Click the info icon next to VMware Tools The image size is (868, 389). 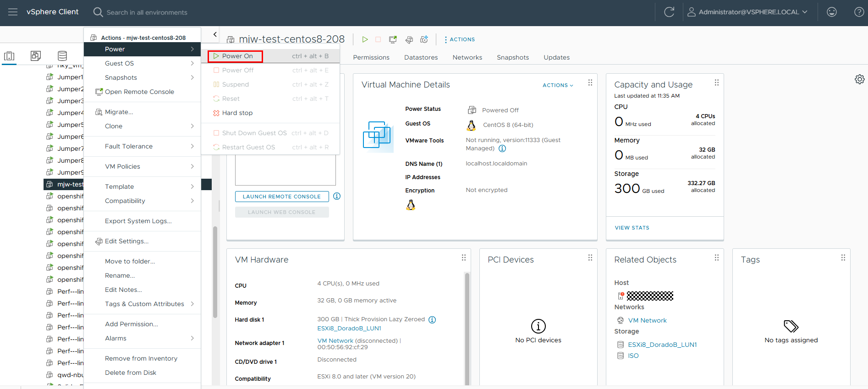(x=502, y=148)
